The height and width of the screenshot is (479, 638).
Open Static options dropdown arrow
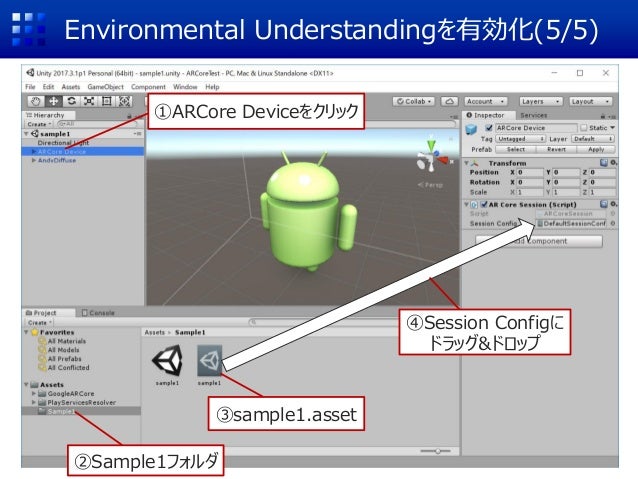pyautogui.click(x=612, y=128)
